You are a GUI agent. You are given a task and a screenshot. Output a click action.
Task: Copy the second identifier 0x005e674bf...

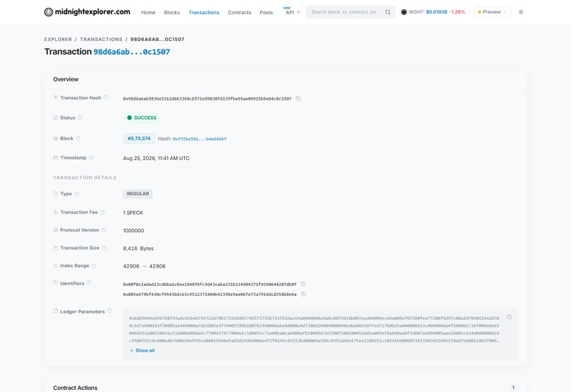pyautogui.click(x=303, y=294)
